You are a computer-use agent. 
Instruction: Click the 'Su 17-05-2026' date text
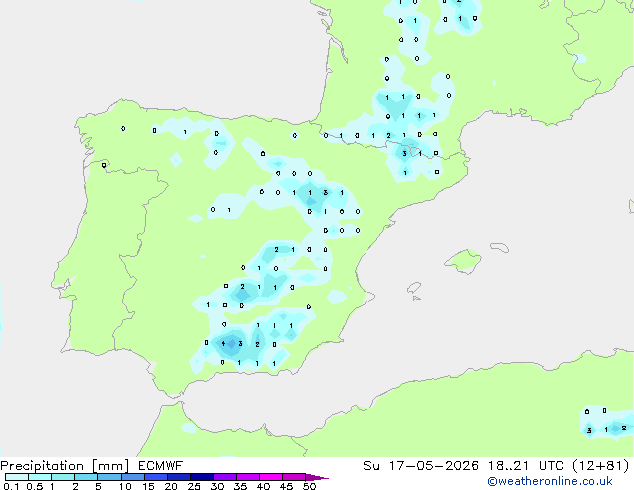[421, 466]
